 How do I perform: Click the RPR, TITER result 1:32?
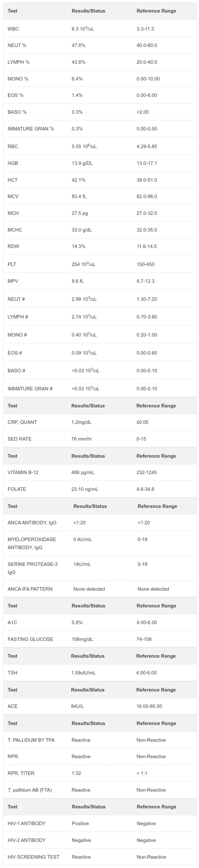click(x=76, y=773)
